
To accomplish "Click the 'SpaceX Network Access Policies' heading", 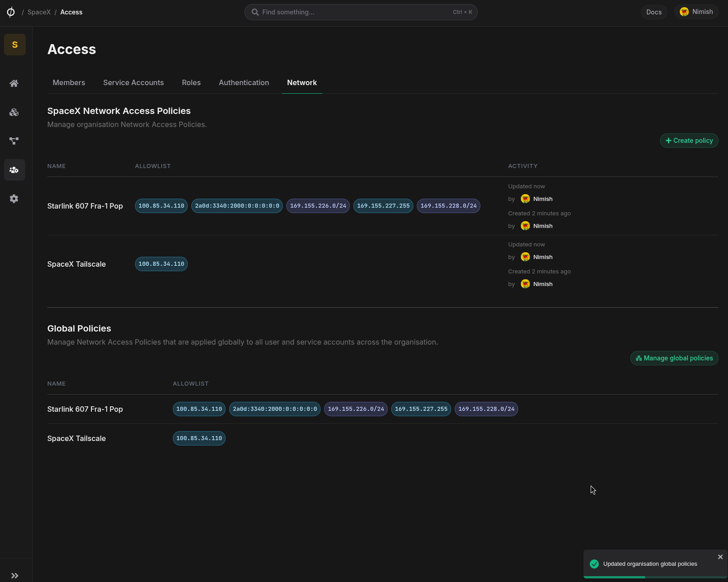I will click(x=119, y=111).
